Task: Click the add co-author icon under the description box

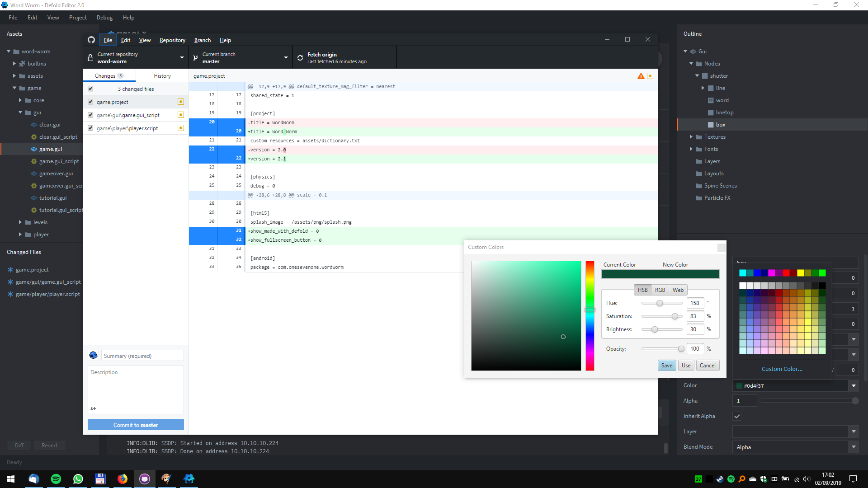Action: point(93,408)
